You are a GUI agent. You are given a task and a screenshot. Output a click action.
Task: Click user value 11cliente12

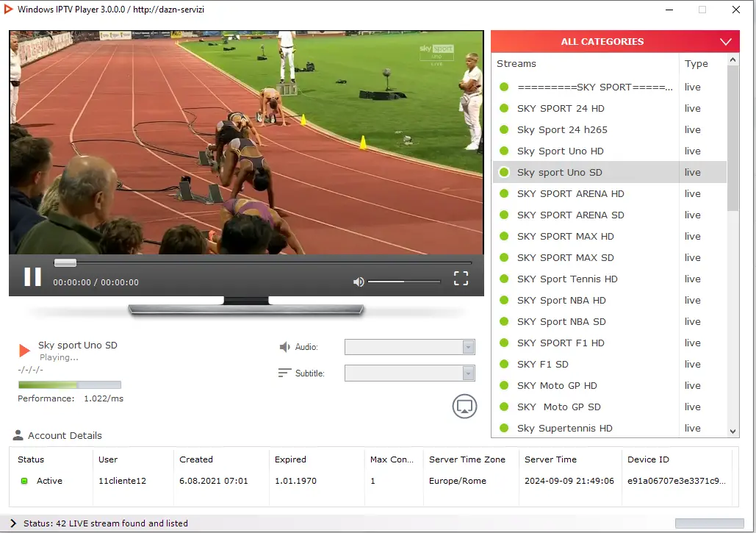point(122,481)
